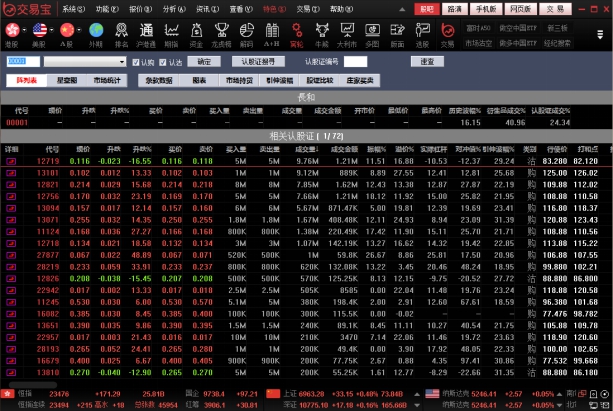The height and width of the screenshot is (411, 613).
Task: Switch to the 引伸波幅 tab
Action: pos(280,79)
